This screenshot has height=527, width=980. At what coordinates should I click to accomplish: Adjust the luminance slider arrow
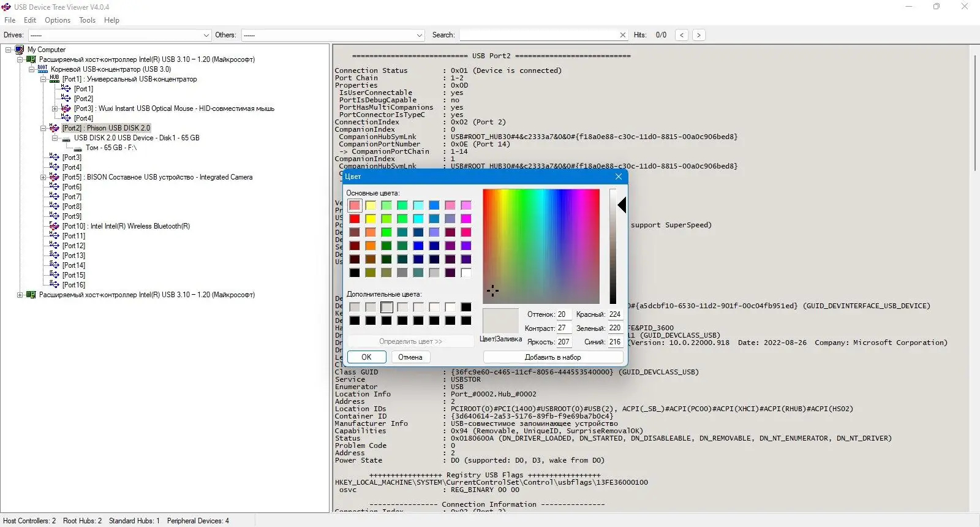pos(622,205)
